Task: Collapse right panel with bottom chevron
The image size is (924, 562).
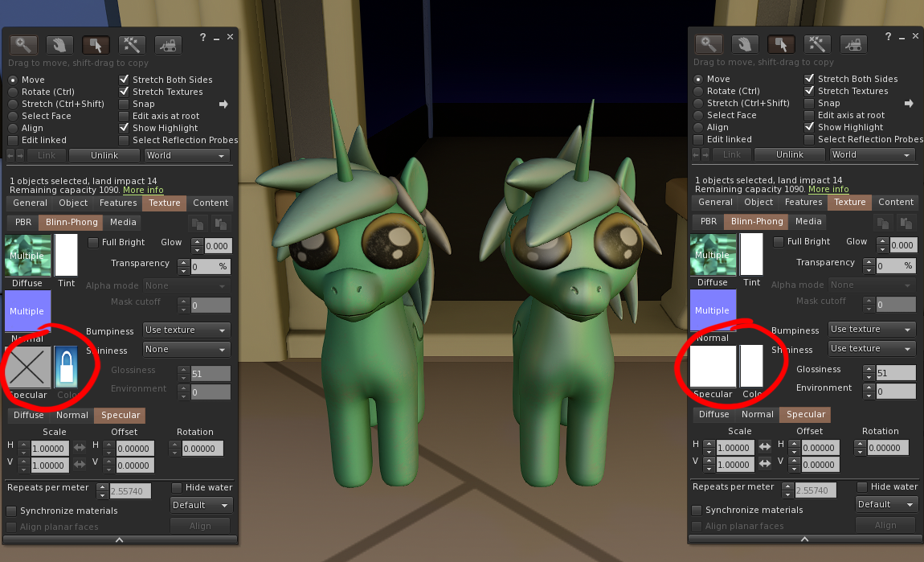Action: coord(805,539)
